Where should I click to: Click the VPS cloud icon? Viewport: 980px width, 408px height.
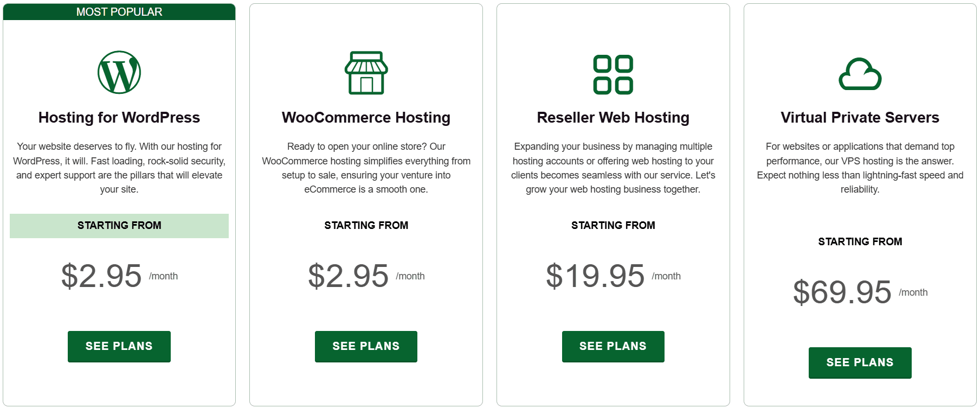pos(860,74)
